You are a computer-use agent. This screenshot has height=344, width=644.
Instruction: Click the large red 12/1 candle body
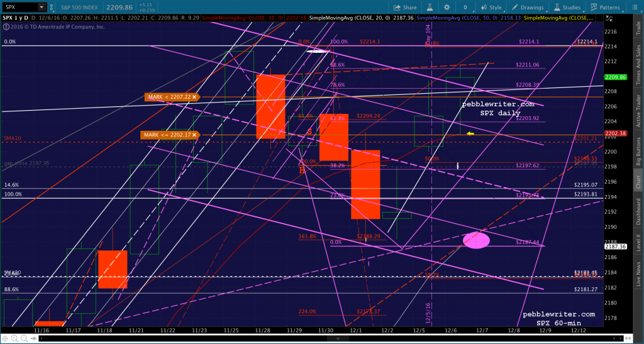[x=365, y=184]
